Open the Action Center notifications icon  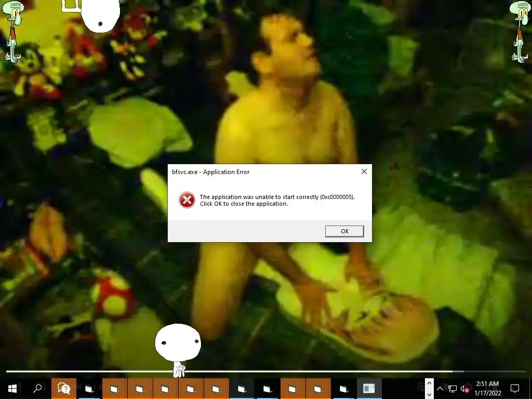tap(515, 389)
